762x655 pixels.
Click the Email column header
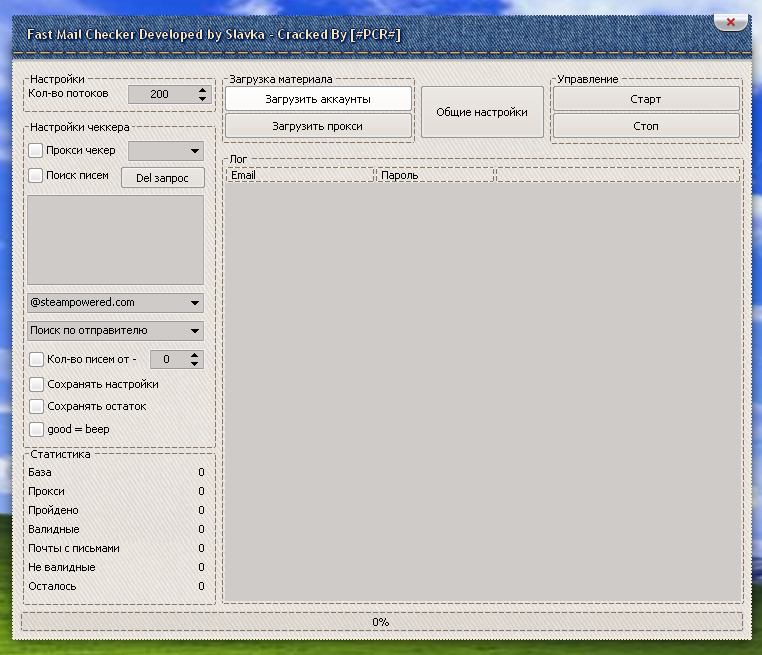tap(300, 175)
